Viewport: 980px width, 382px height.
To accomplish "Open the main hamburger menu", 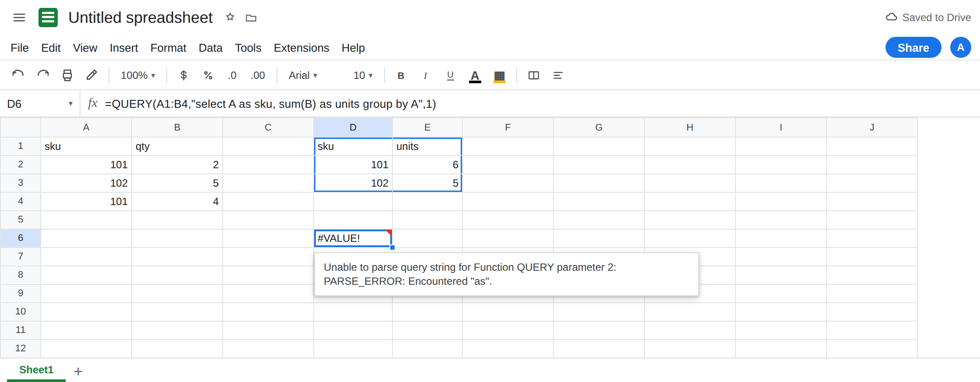I will pos(19,18).
